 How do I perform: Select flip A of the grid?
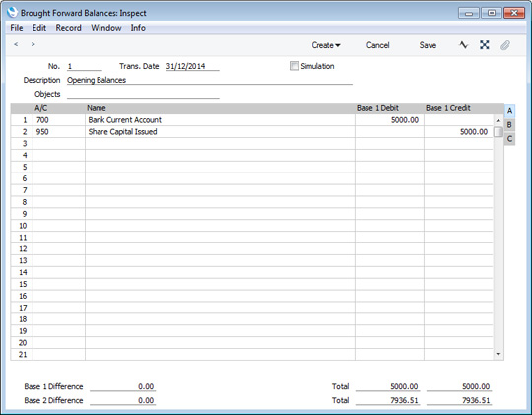(x=509, y=111)
